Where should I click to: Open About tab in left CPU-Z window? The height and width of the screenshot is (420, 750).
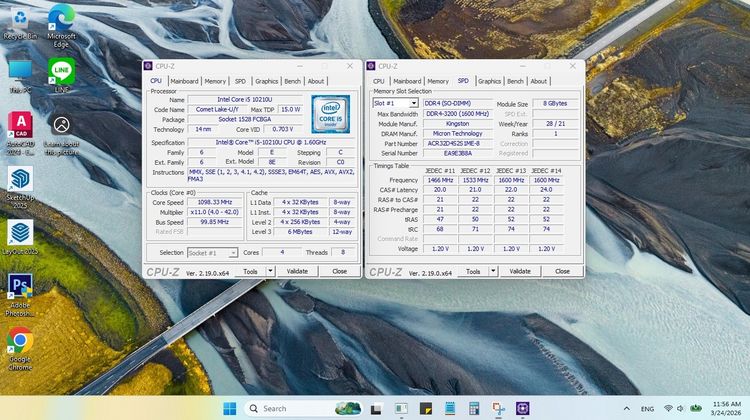tap(316, 81)
